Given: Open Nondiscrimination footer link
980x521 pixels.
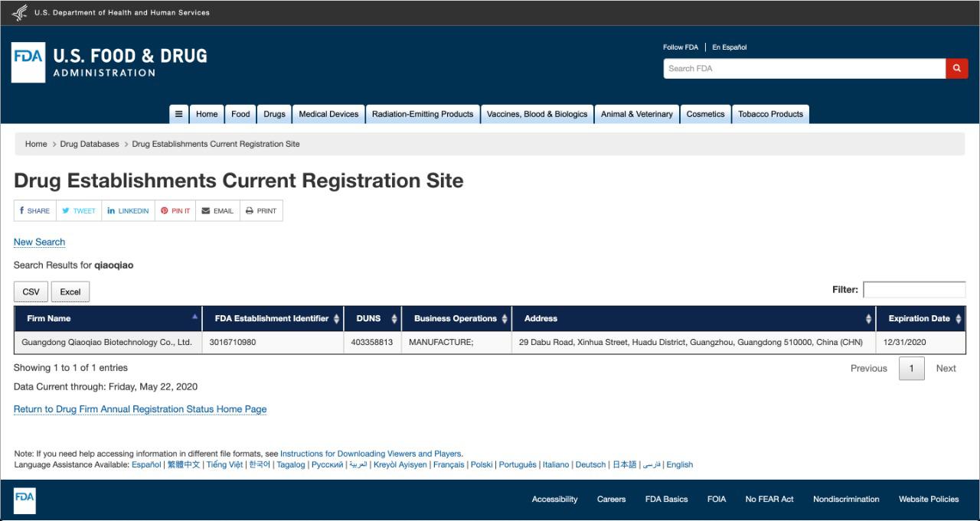Looking at the screenshot, I should click(x=846, y=500).
